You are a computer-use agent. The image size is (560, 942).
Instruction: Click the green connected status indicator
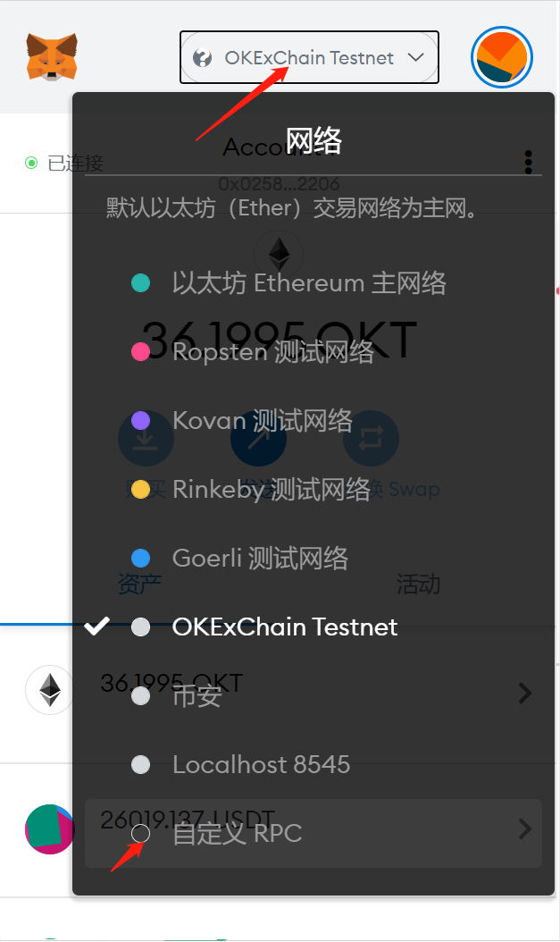(31, 163)
